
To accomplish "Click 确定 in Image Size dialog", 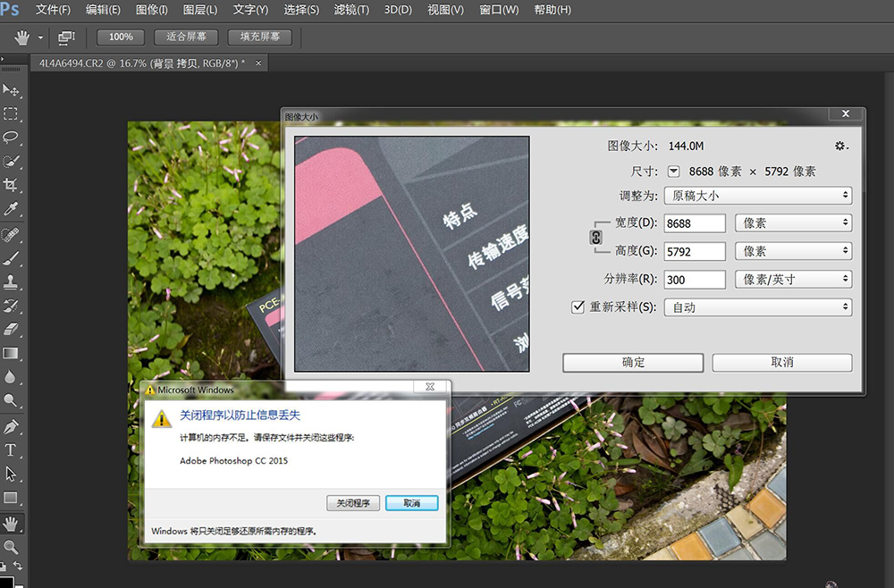I will 633,363.
